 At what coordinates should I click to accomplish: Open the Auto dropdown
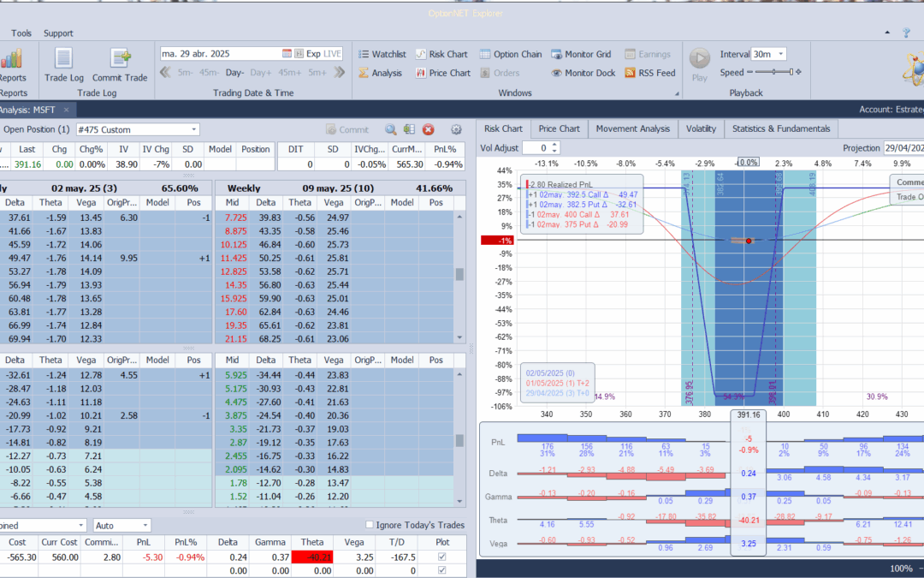146,525
